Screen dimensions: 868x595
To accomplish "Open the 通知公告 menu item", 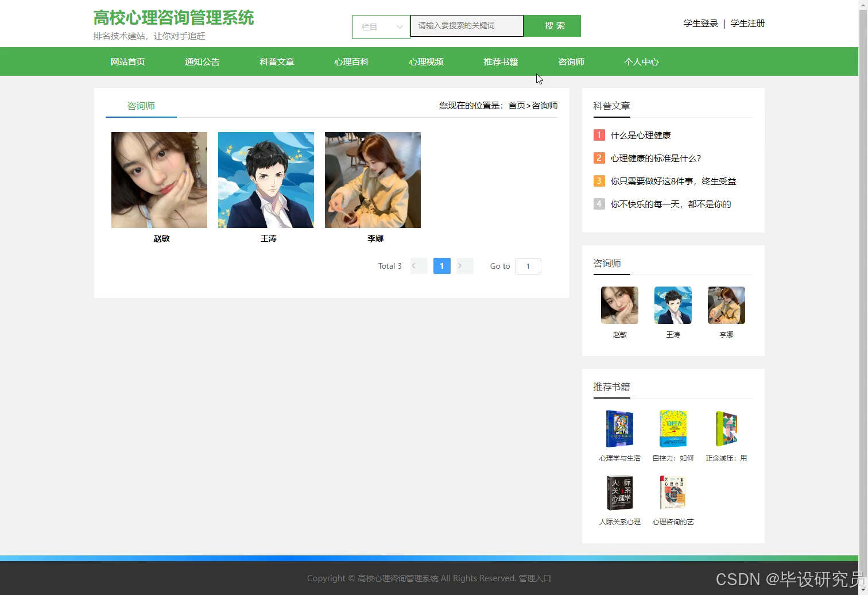I will tap(202, 62).
